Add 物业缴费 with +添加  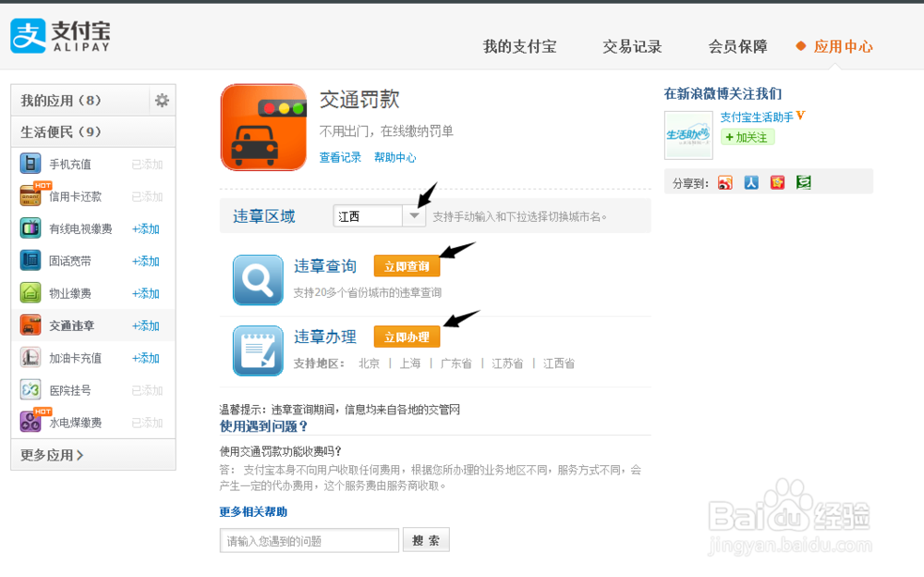coord(146,294)
